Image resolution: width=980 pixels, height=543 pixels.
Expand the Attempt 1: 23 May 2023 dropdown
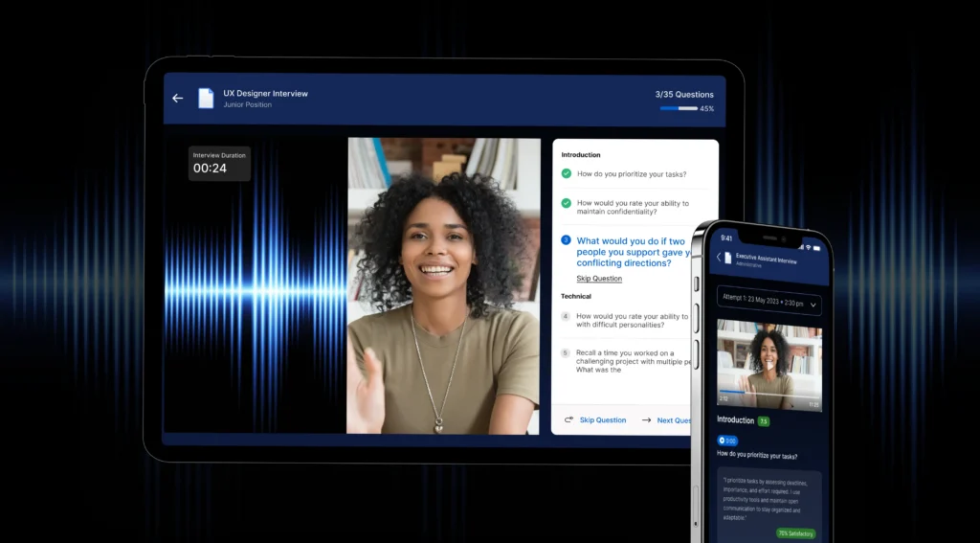[769, 302]
